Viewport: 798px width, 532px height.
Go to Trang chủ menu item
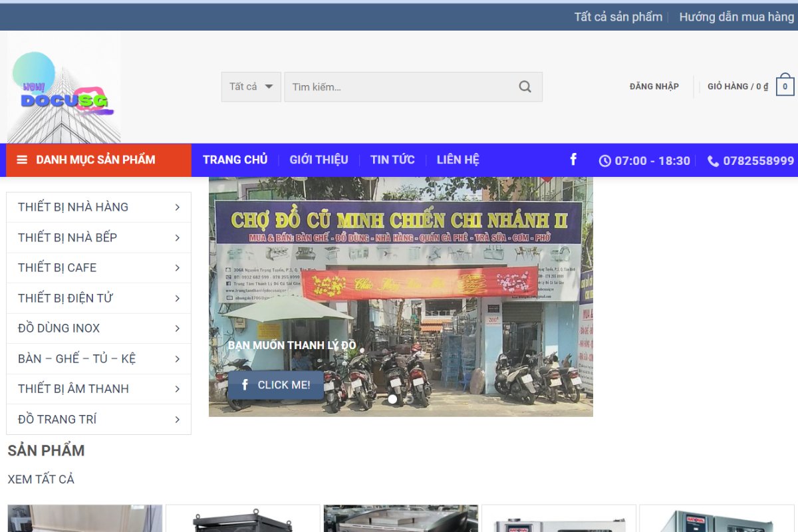tap(235, 160)
